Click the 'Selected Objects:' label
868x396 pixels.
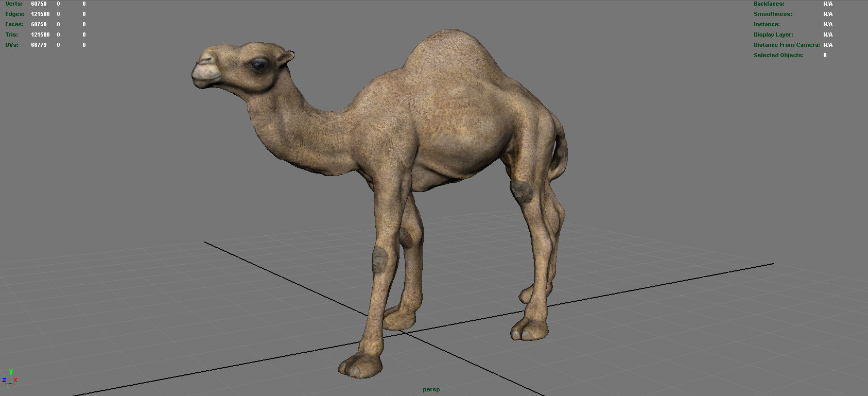[x=778, y=55]
